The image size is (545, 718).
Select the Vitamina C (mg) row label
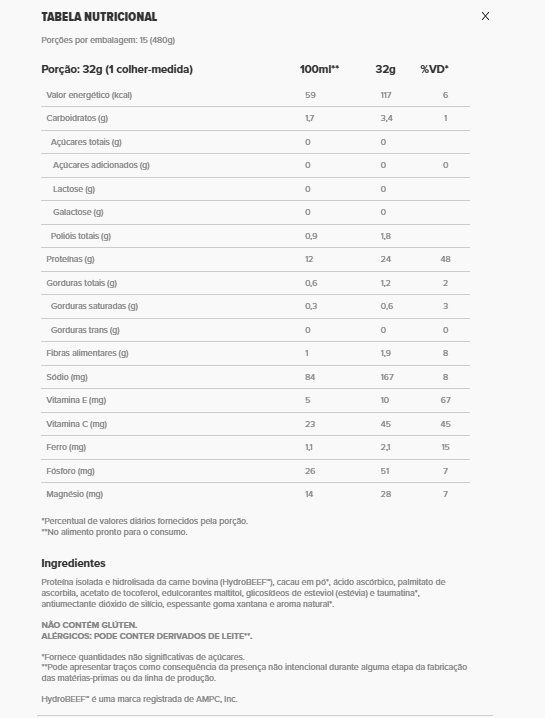coord(76,424)
